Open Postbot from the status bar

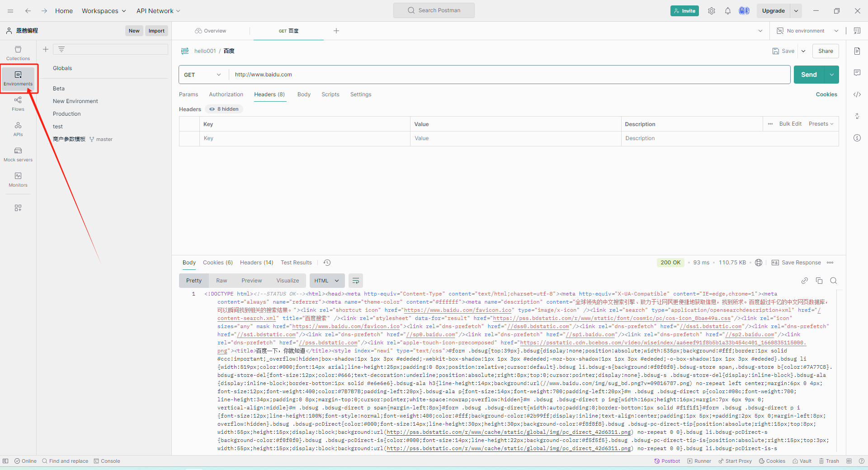pyautogui.click(x=667, y=461)
